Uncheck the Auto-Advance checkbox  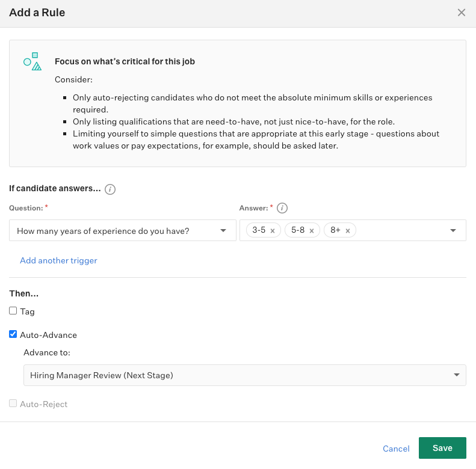pyautogui.click(x=13, y=334)
